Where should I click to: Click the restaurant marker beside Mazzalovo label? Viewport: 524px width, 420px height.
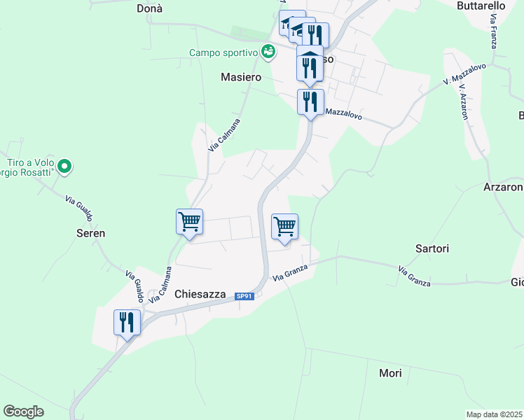click(x=310, y=104)
